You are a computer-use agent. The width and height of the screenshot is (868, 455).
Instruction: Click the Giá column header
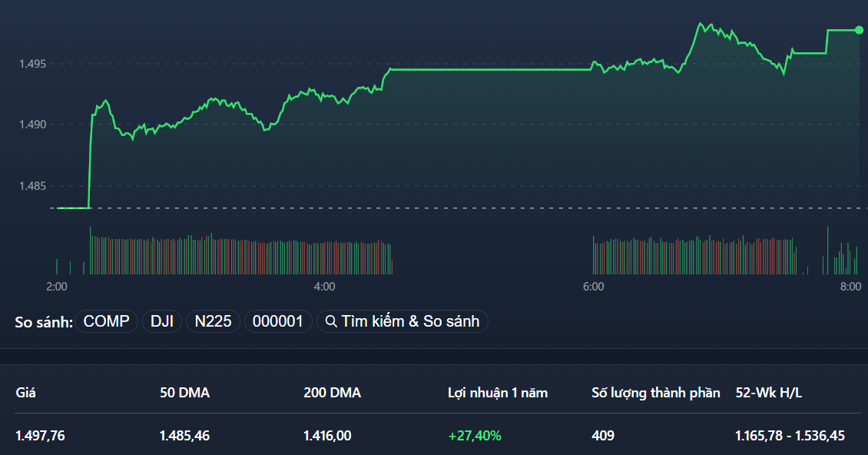coord(25,392)
